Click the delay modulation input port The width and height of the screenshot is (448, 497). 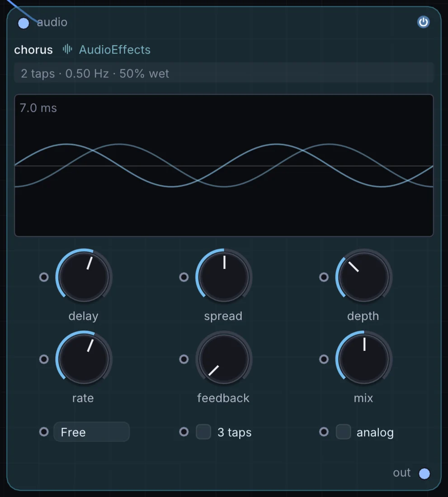tap(44, 277)
